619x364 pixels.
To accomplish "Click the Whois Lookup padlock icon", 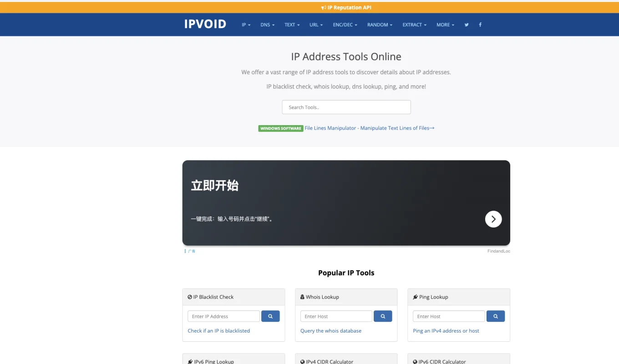I will click(302, 297).
